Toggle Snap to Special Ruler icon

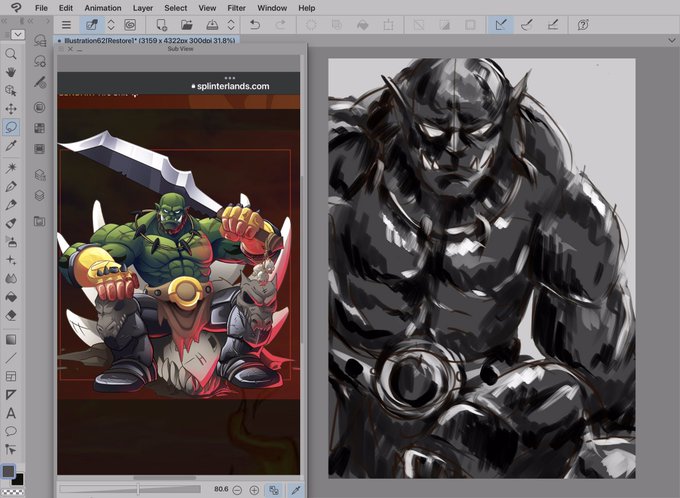(526, 25)
